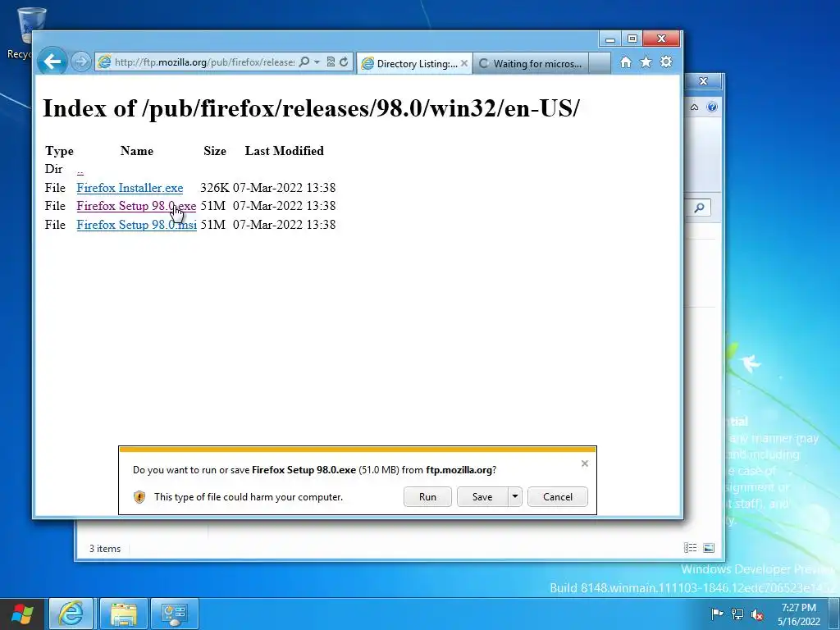Click network icon in system tray
840x630 pixels.
[737, 614]
